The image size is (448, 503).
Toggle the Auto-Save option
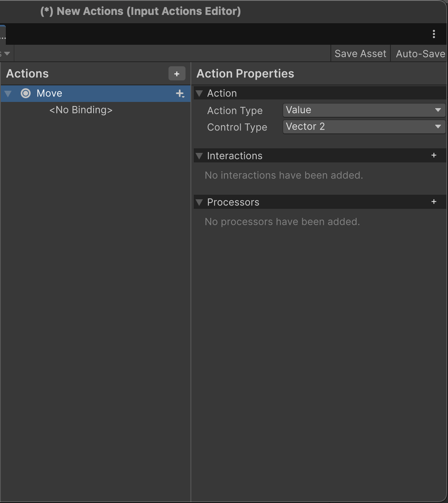coord(420,54)
